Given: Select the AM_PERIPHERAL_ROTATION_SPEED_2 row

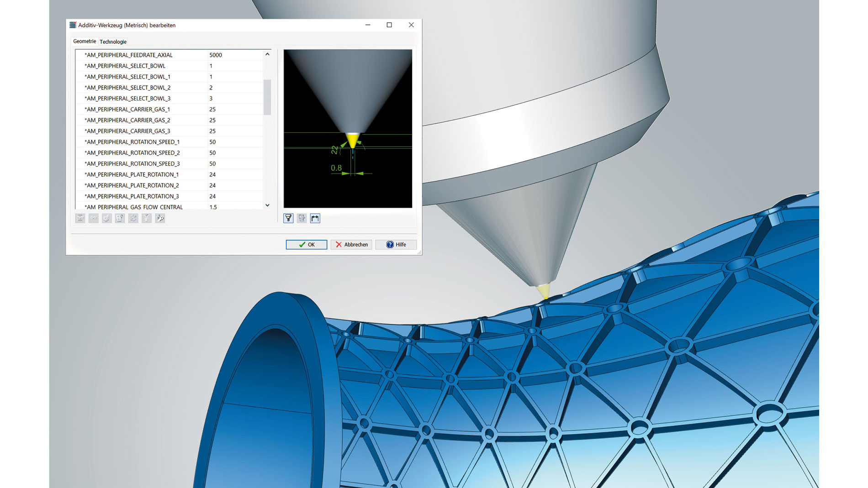Looking at the screenshot, I should tap(169, 153).
